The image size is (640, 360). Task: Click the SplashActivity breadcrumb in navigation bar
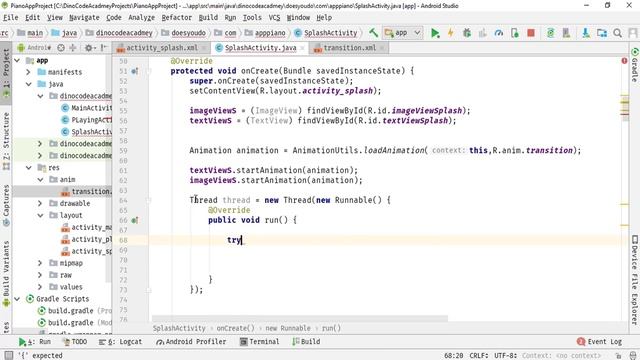[326, 33]
